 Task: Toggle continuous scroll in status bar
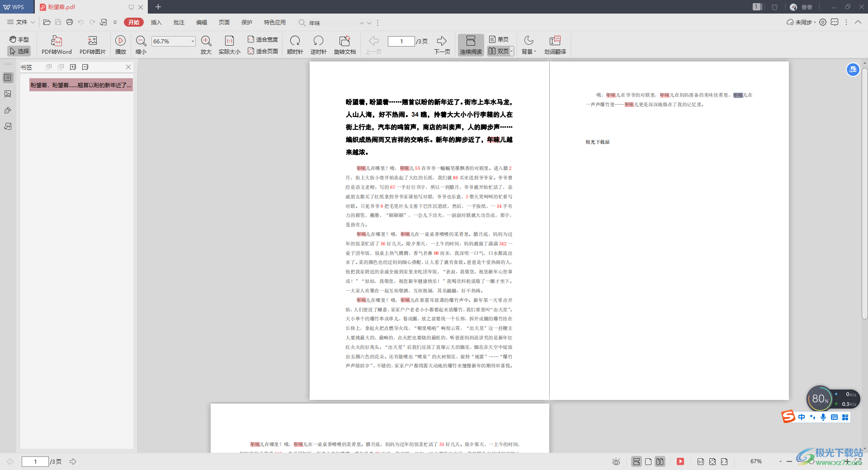click(x=637, y=461)
